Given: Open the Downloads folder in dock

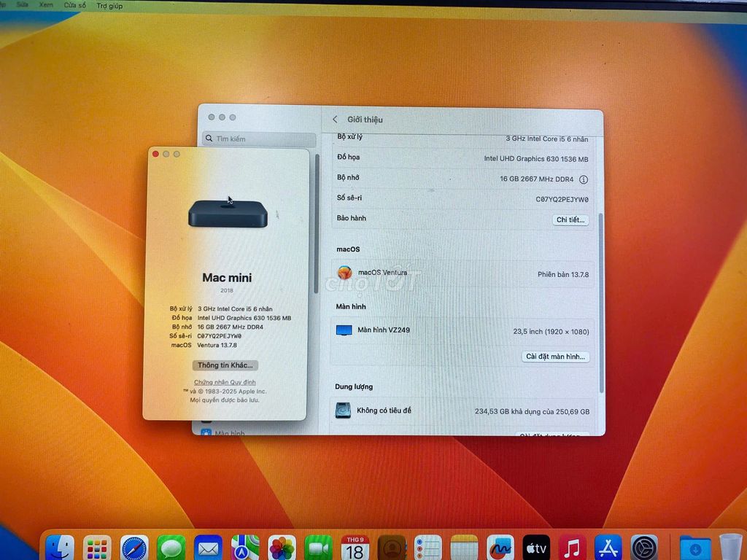Looking at the screenshot, I should pos(695,548).
